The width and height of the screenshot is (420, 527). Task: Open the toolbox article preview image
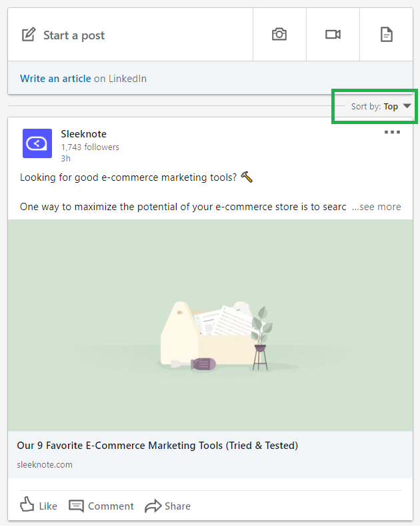click(210, 325)
